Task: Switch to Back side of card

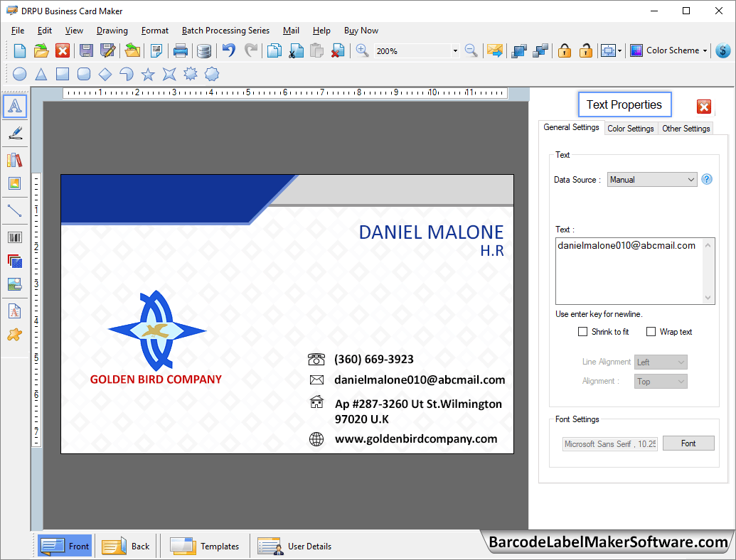Action: pos(127,546)
